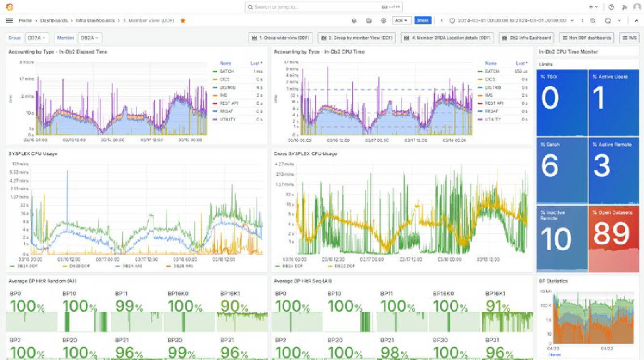Sort Elapsed Time legend by Last column
The width and height of the screenshot is (644, 360).
[256, 64]
